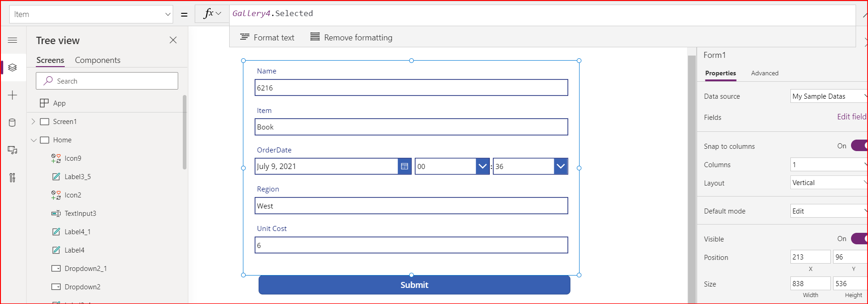Viewport: 868px width, 304px height.
Task: Open the Tree view layers icon
Action: (x=12, y=68)
